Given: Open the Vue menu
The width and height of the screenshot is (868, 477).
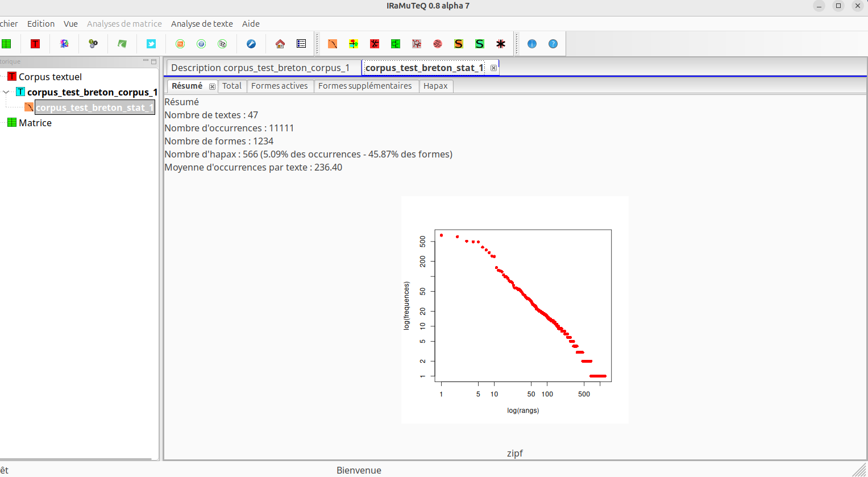Looking at the screenshot, I should [70, 24].
